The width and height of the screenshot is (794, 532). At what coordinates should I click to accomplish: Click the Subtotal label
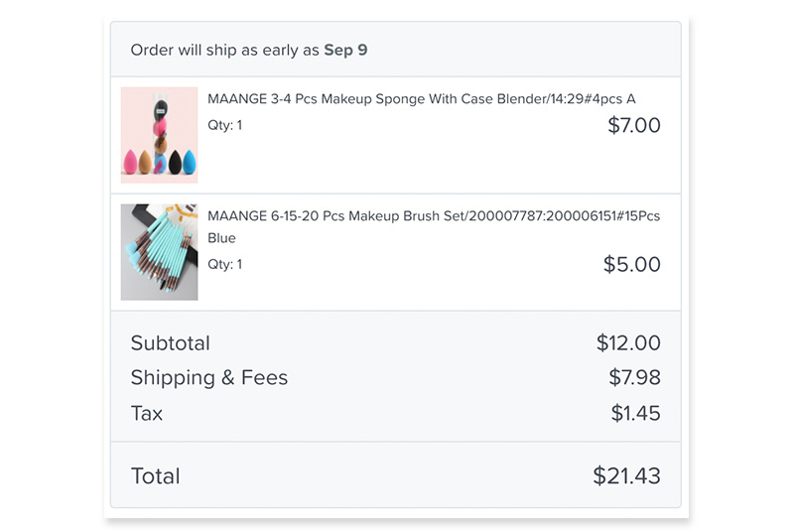click(x=170, y=343)
